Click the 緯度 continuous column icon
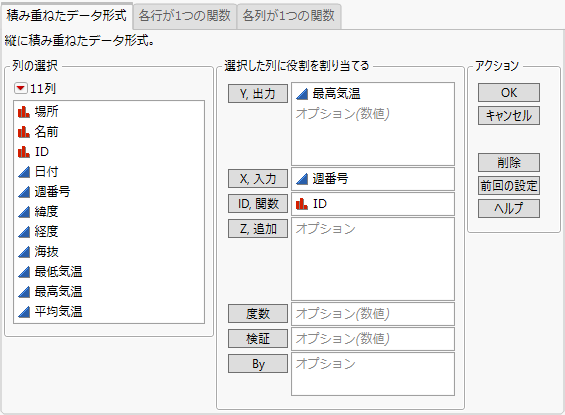 (x=24, y=212)
